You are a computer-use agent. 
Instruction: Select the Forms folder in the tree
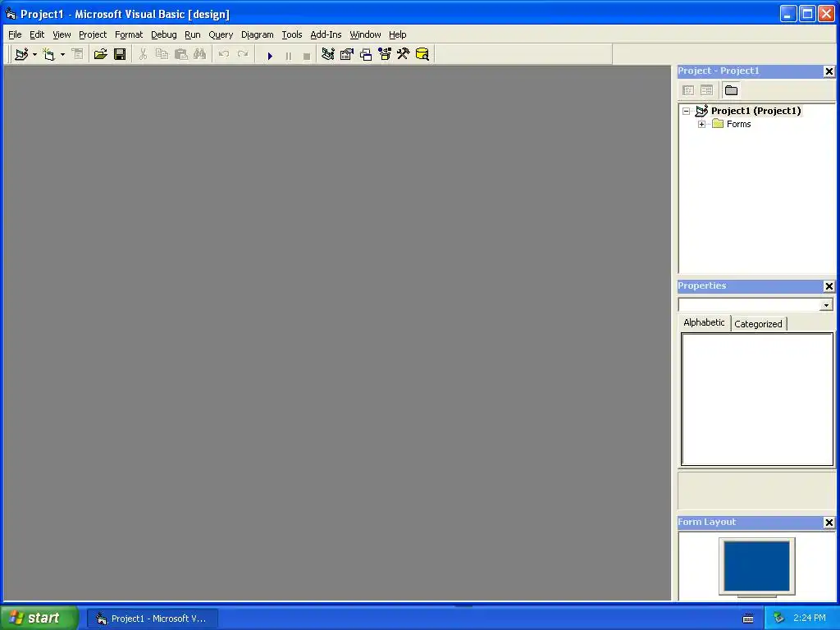click(739, 125)
